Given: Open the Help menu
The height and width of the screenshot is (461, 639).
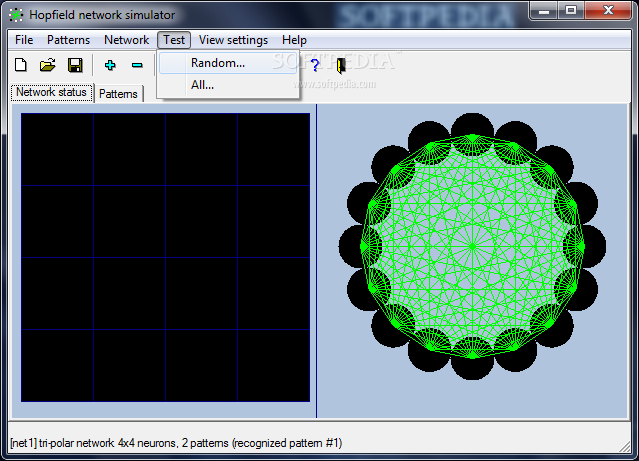Looking at the screenshot, I should click(x=294, y=40).
